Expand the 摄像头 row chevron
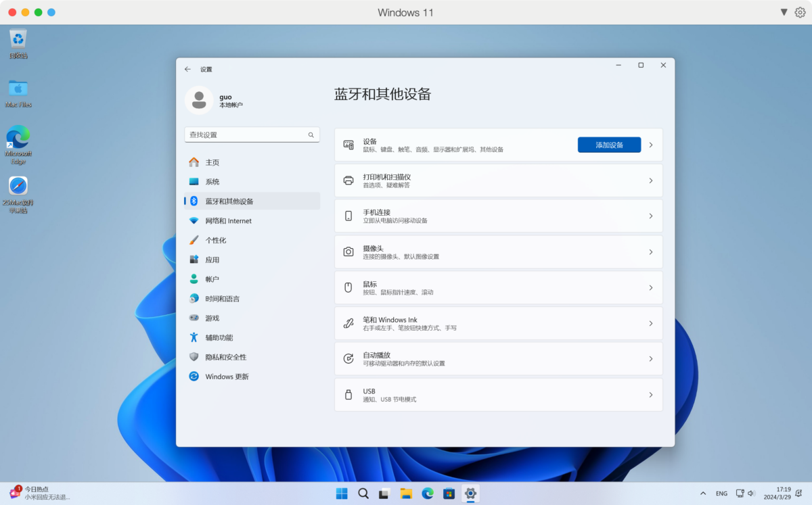812x505 pixels. [651, 251]
